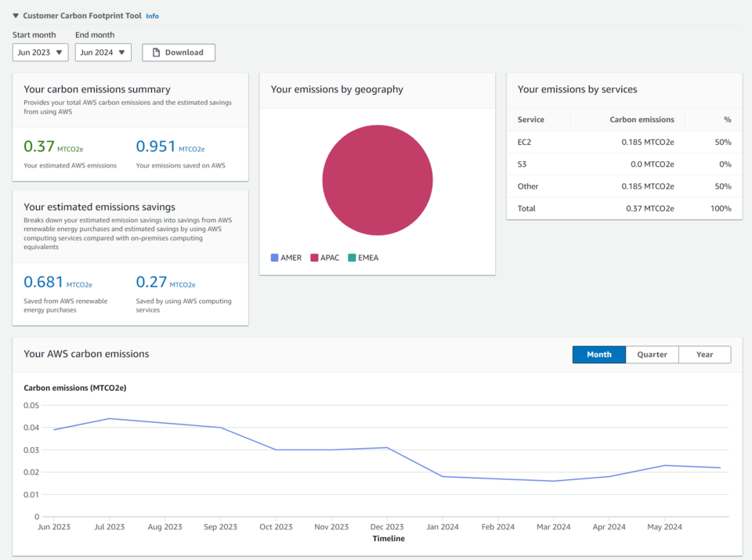Click the 100% total percentage cell
This screenshot has width=752, height=560.
pyautogui.click(x=721, y=208)
